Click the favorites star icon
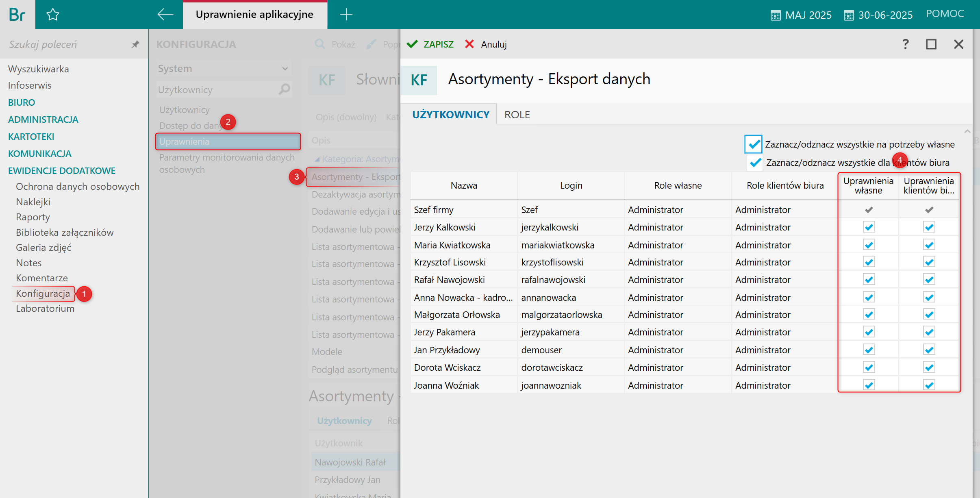 click(x=53, y=15)
